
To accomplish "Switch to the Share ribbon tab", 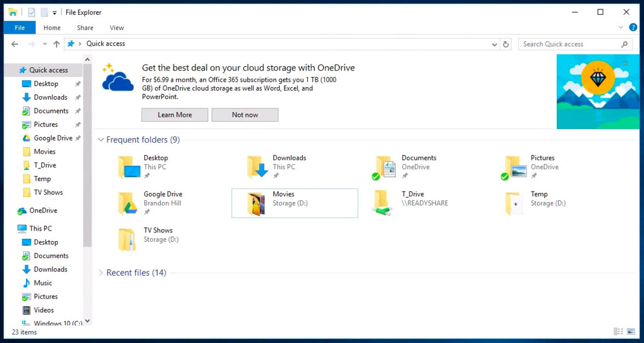I will coord(85,28).
